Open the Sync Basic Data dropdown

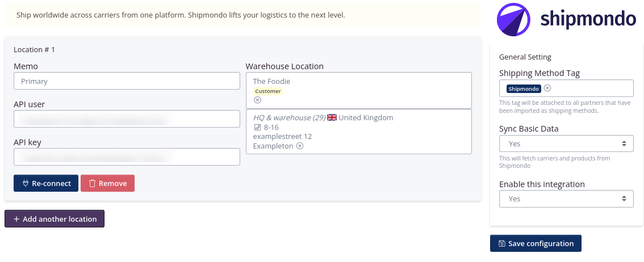(566, 143)
